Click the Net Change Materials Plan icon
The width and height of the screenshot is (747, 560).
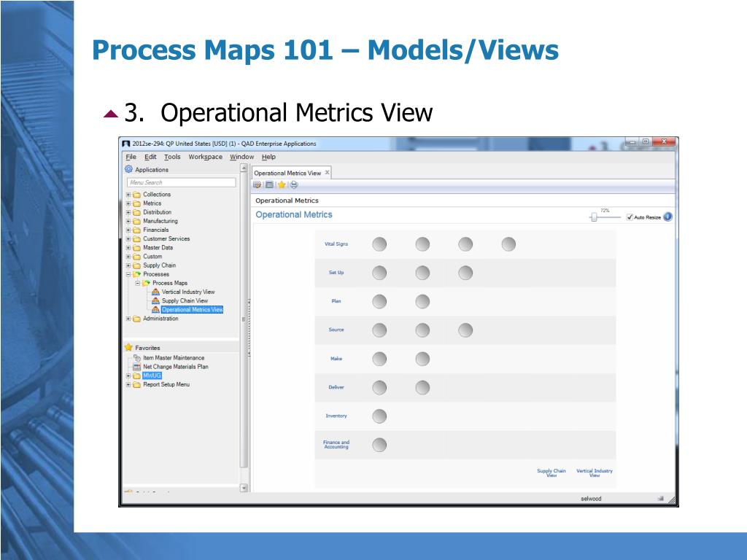(136, 367)
